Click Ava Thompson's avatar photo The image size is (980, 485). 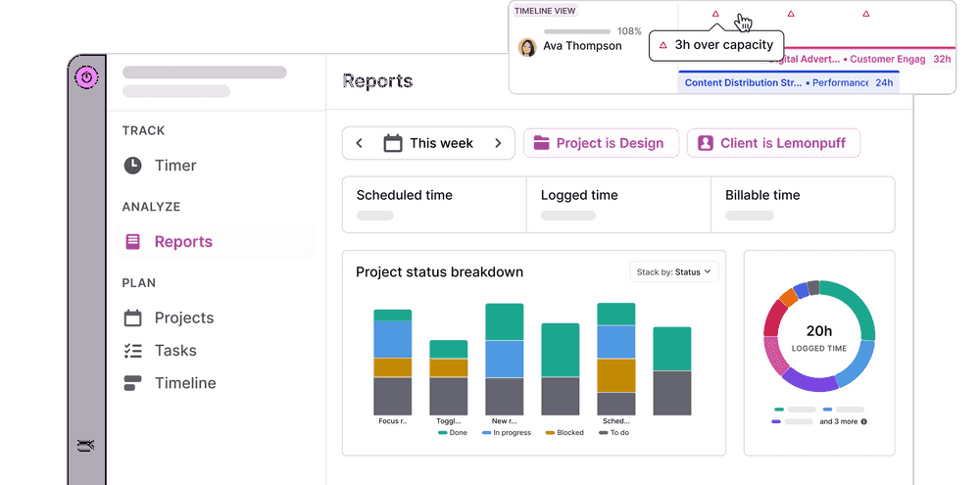pyautogui.click(x=527, y=47)
